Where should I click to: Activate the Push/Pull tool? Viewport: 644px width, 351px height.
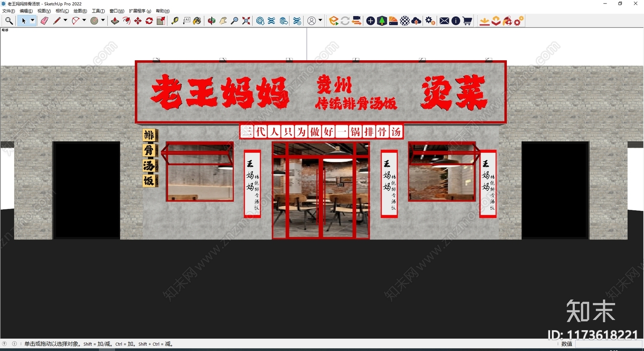(x=115, y=21)
